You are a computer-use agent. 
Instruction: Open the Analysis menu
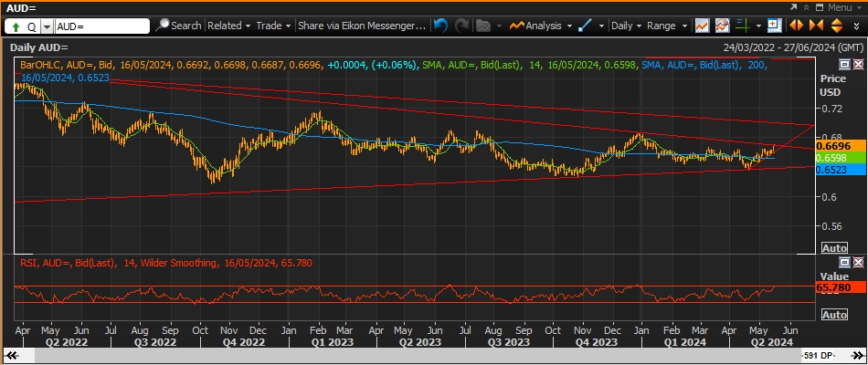pos(540,26)
